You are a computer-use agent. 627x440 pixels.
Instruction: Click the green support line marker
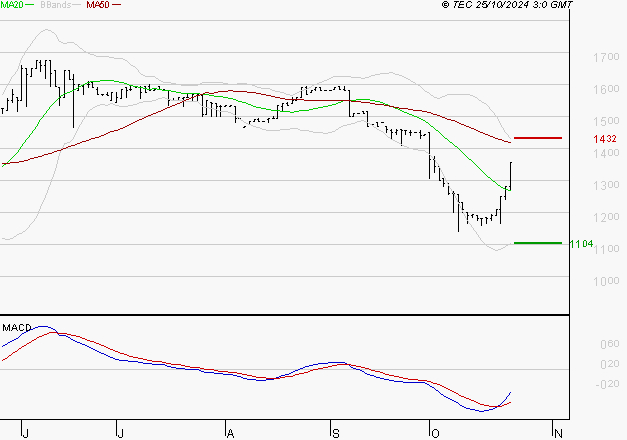(x=538, y=243)
